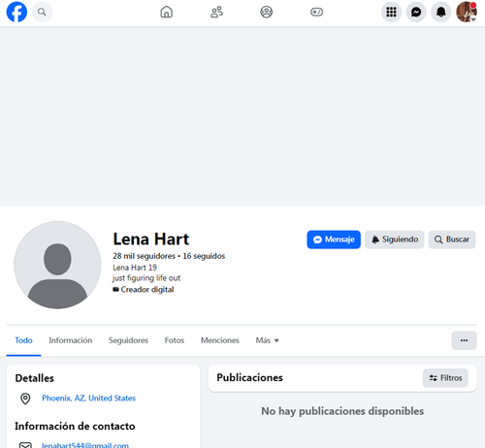Viewport: 485px width, 448px height.
Task: Open the notifications bell icon
Action: 441,12
